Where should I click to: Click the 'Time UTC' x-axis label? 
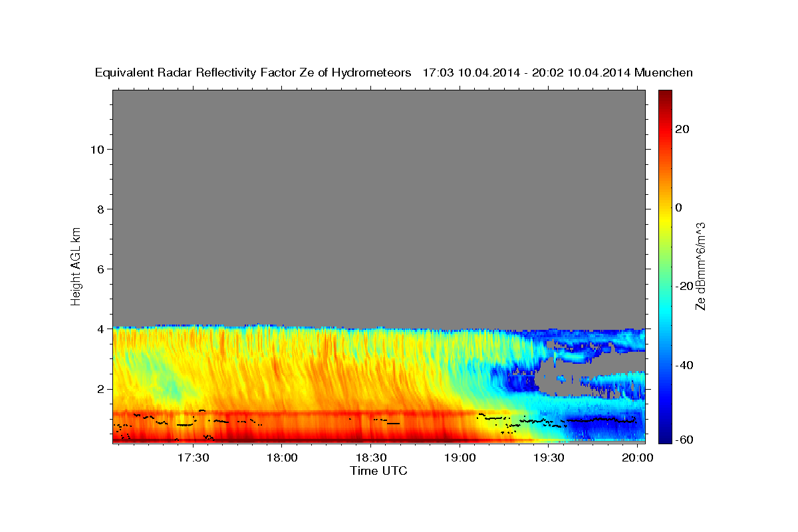tap(378, 471)
